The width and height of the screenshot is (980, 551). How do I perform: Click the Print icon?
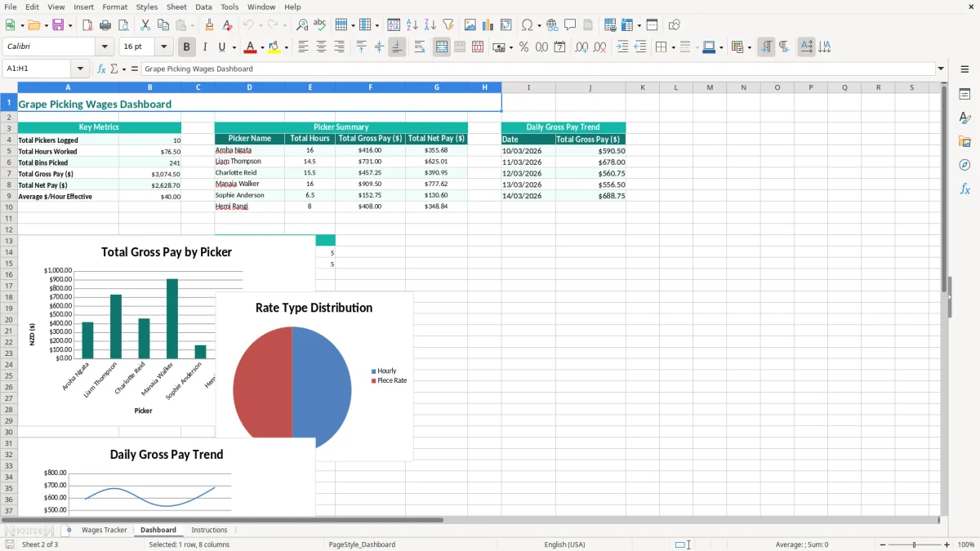[105, 25]
